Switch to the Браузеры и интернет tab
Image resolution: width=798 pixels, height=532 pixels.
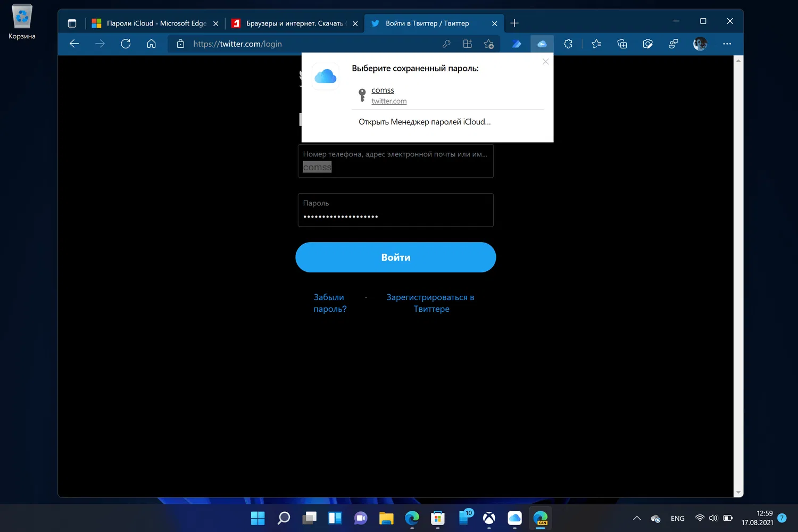(x=295, y=23)
